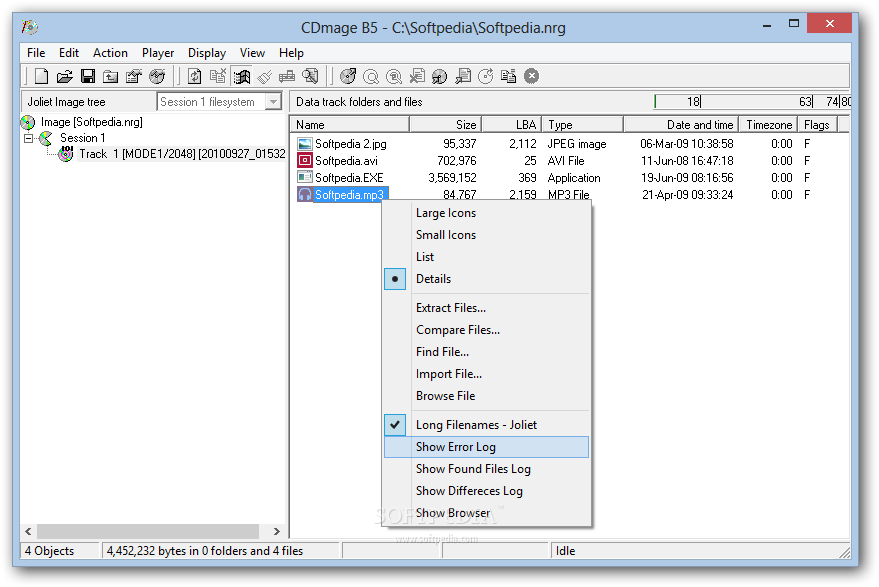
Task: Click the properties sheet toolbar icon
Action: click(x=133, y=76)
